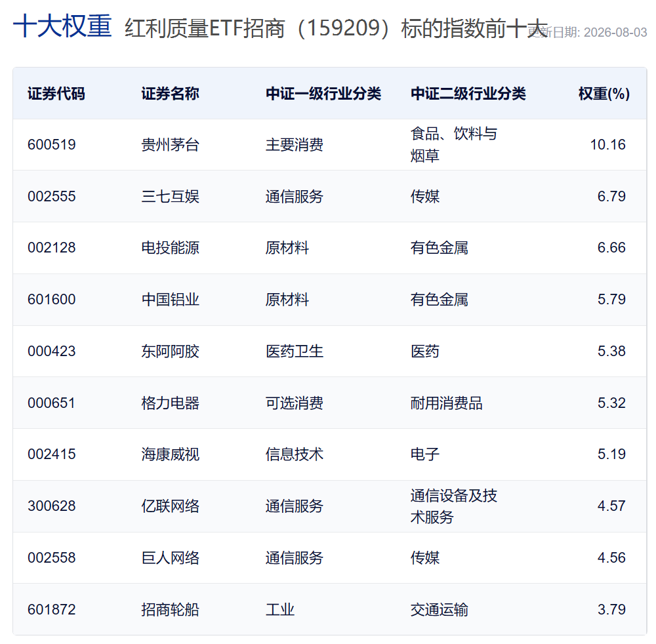Click 通信服务 in the 三七互娱 row

295,196
